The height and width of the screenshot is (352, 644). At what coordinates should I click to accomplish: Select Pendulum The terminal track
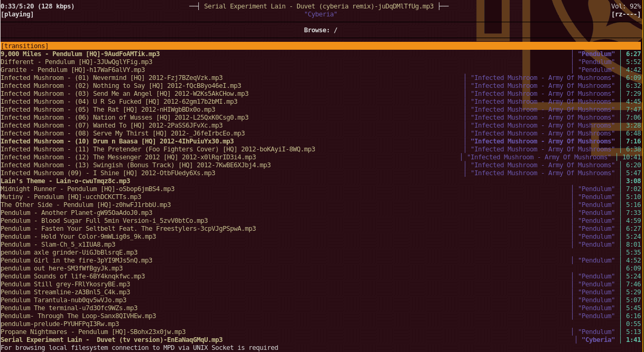(x=321, y=308)
